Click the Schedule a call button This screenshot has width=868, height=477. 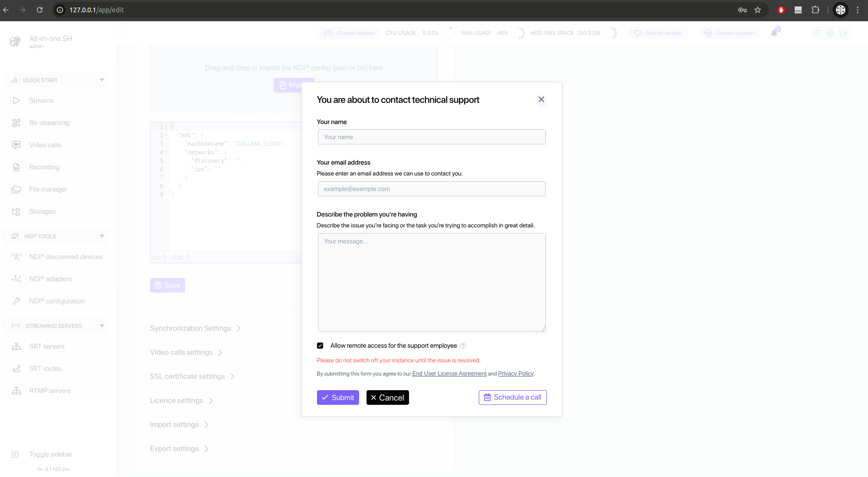(512, 398)
